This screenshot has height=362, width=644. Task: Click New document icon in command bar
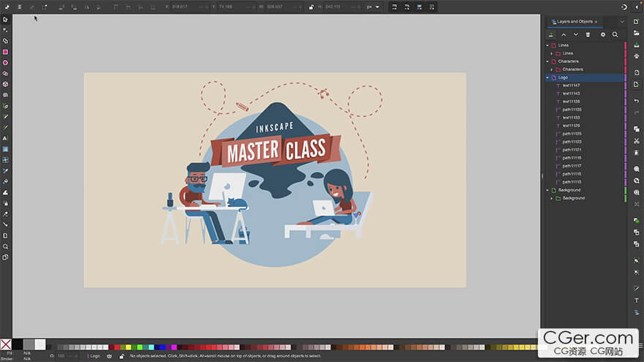(636, 21)
